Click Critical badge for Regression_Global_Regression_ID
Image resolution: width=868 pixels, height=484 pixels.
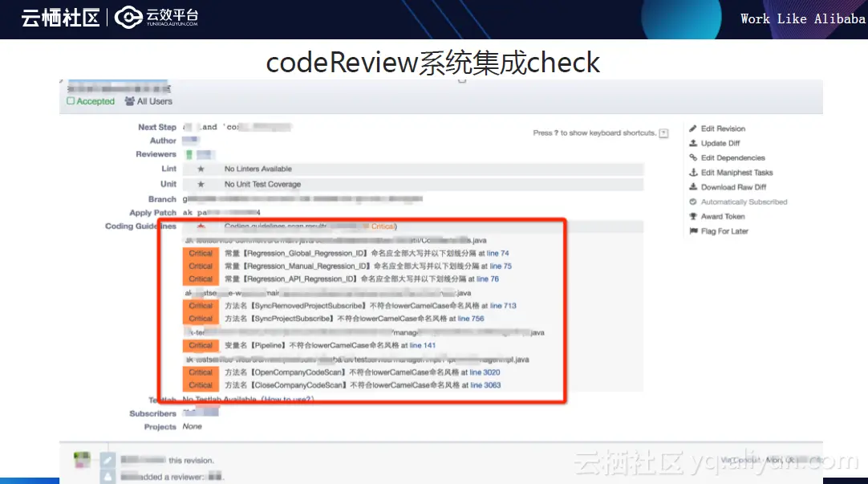click(x=201, y=253)
